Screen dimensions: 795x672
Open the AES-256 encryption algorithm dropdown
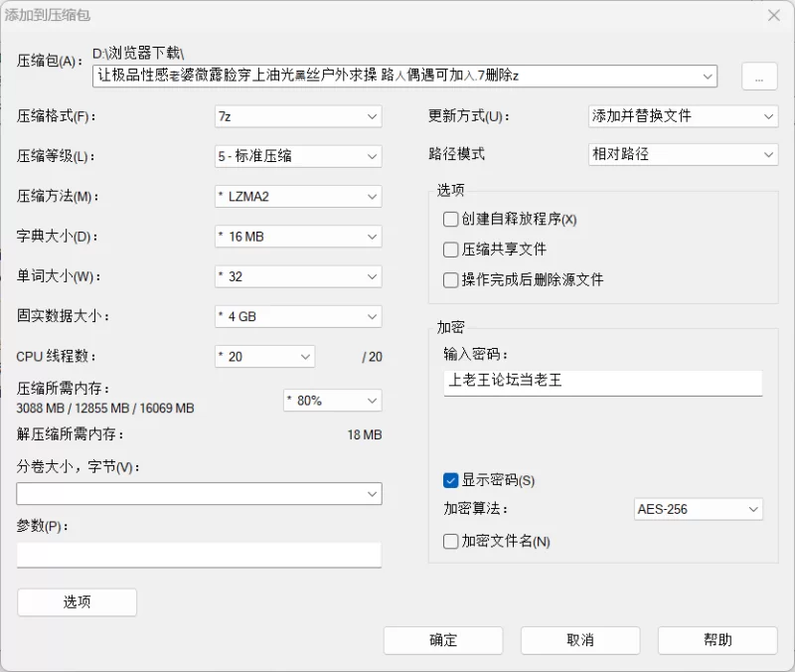tap(699, 509)
